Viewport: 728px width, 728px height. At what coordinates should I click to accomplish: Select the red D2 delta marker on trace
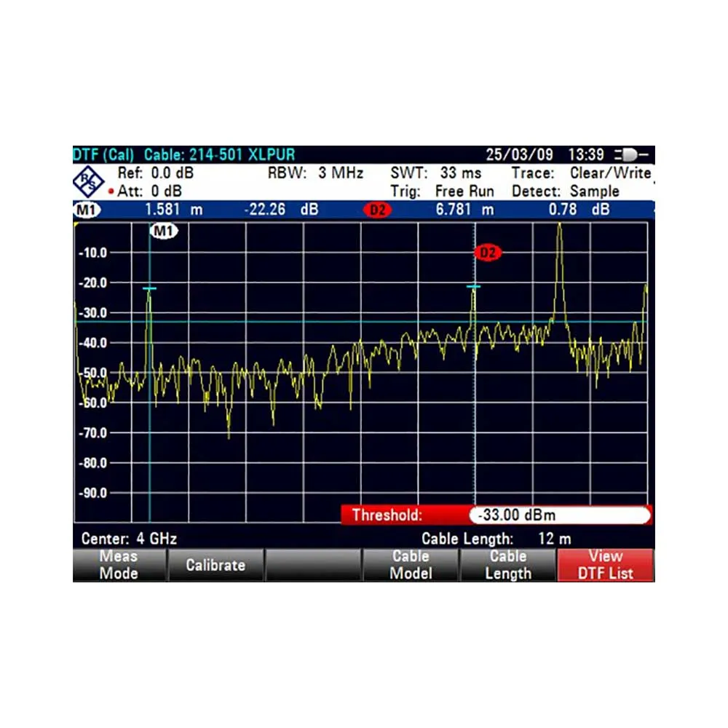488,253
